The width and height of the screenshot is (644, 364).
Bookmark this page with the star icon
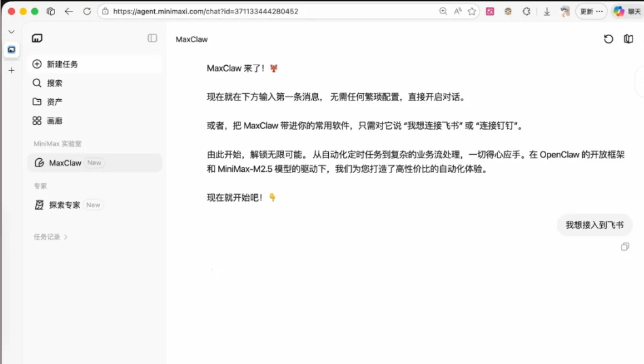tap(472, 12)
